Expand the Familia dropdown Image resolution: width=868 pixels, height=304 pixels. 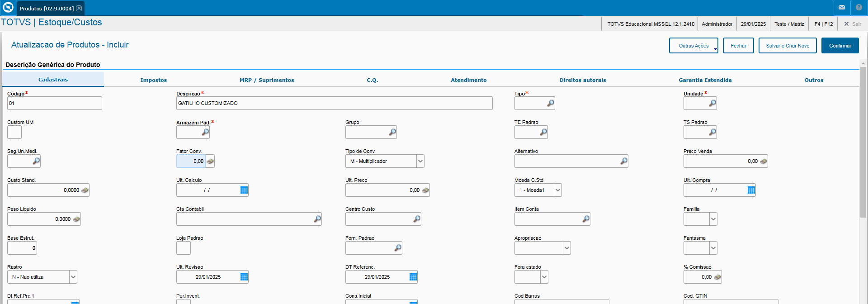713,219
